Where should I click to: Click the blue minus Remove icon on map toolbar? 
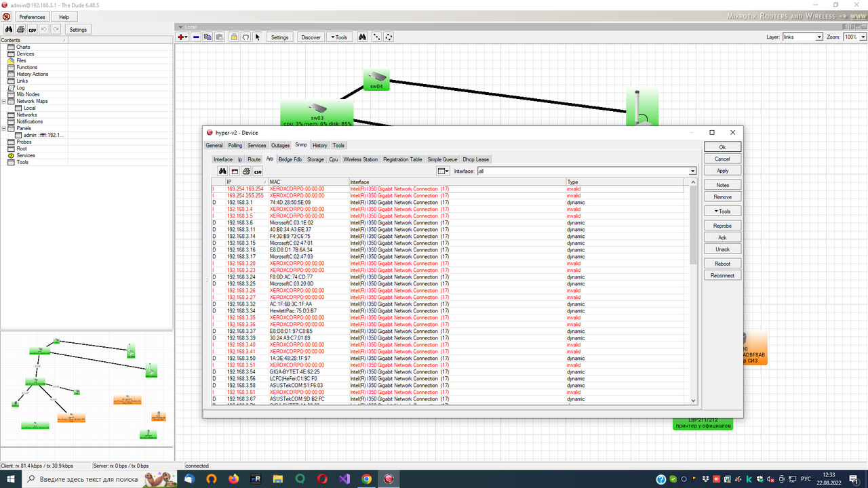click(196, 37)
